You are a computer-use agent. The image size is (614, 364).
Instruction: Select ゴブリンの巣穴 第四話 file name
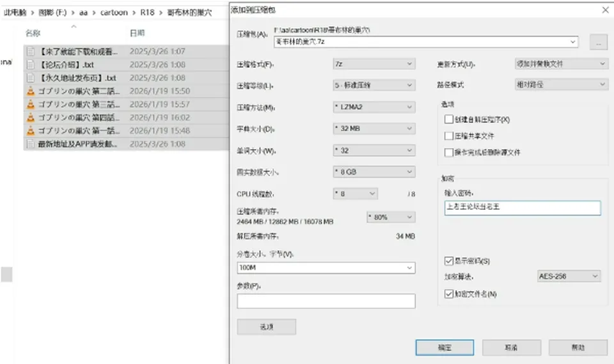point(79,118)
